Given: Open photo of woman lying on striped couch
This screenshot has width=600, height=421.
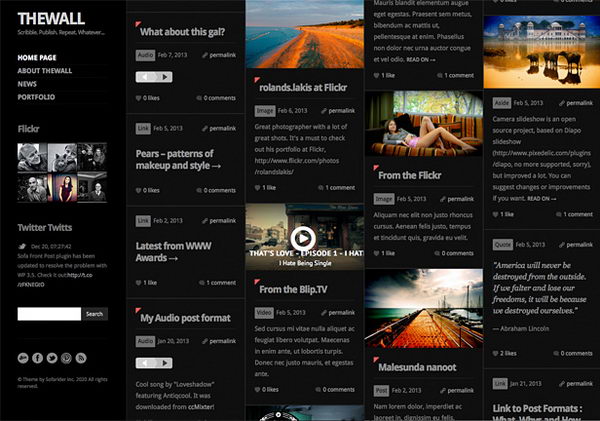Looking at the screenshot, I should pos(424,123).
